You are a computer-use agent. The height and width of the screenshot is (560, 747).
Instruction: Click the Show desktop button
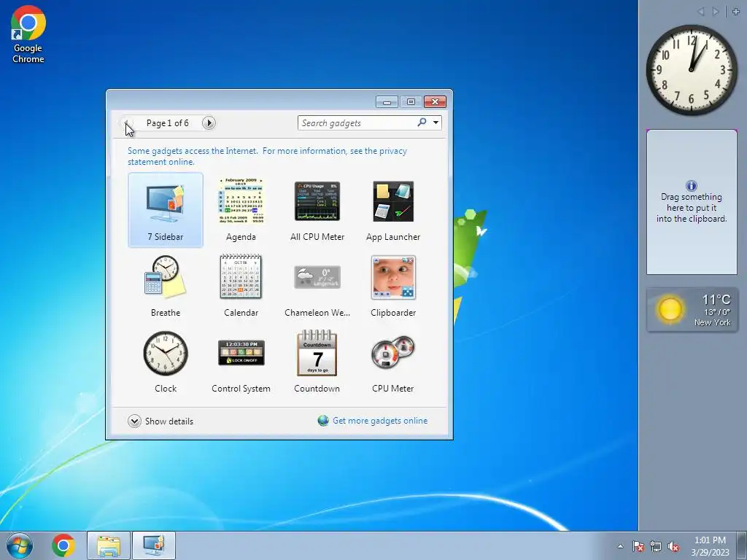[x=742, y=545]
